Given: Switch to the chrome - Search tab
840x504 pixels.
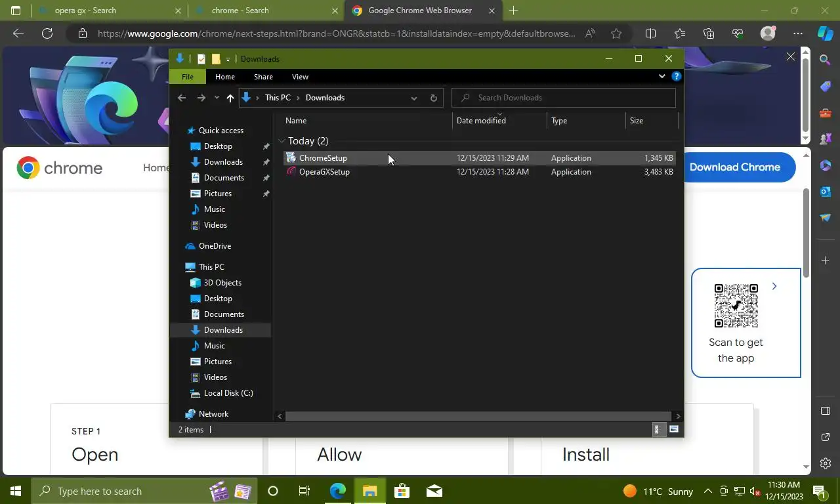Looking at the screenshot, I should click(x=266, y=10).
